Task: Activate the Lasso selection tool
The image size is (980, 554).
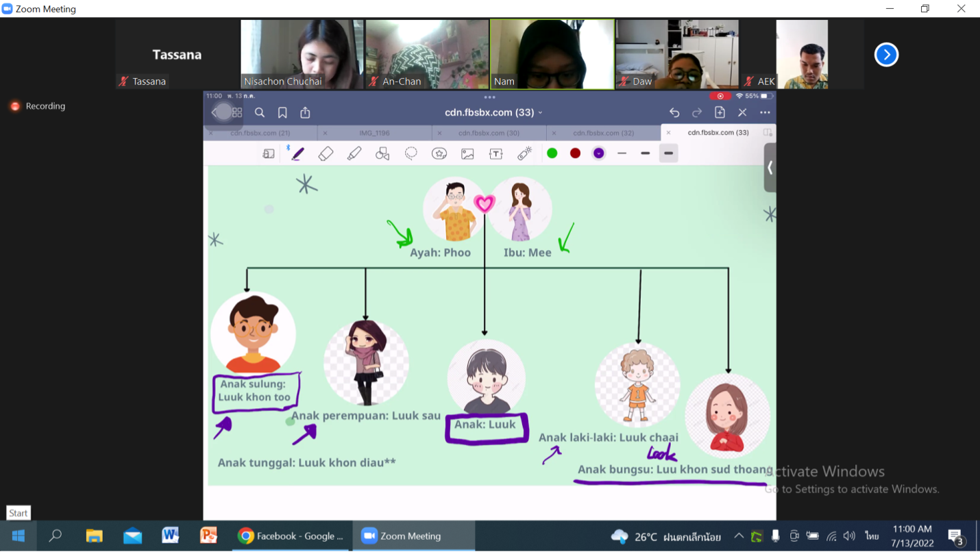Action: (411, 154)
